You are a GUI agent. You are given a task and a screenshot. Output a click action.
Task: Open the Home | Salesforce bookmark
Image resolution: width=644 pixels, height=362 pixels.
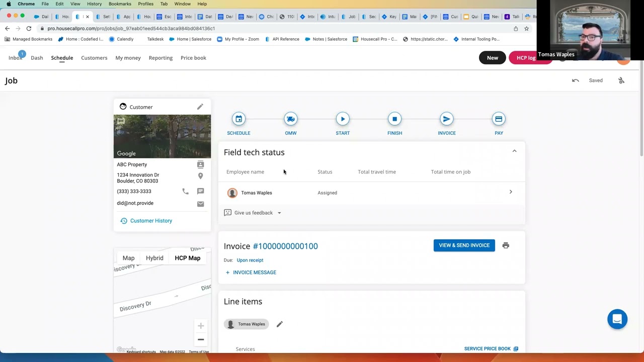pos(190,39)
